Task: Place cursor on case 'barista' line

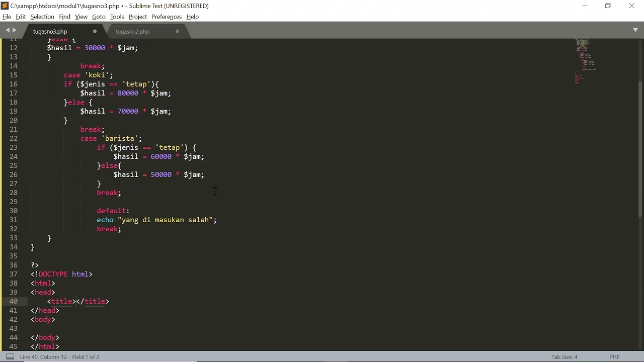Action: click(111, 138)
